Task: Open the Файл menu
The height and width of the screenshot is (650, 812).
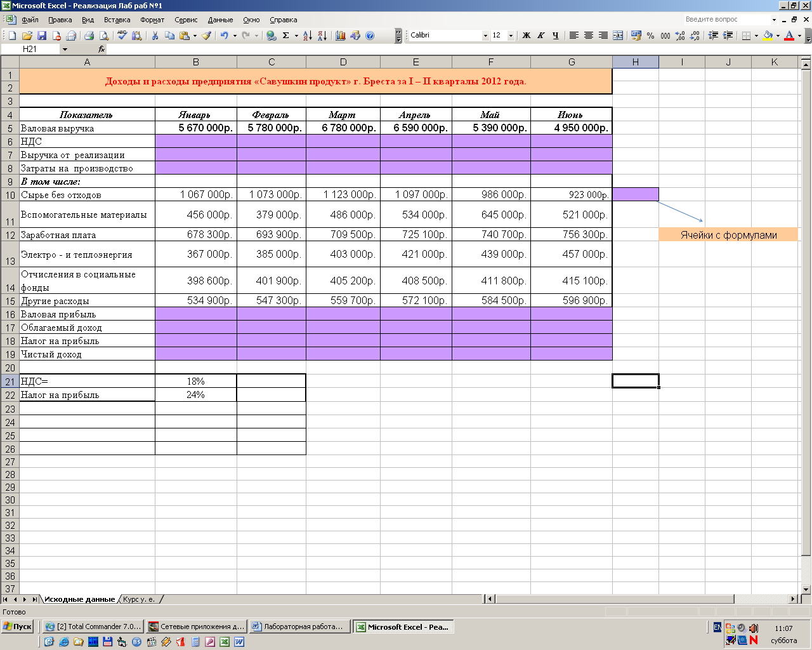Action: click(x=30, y=20)
